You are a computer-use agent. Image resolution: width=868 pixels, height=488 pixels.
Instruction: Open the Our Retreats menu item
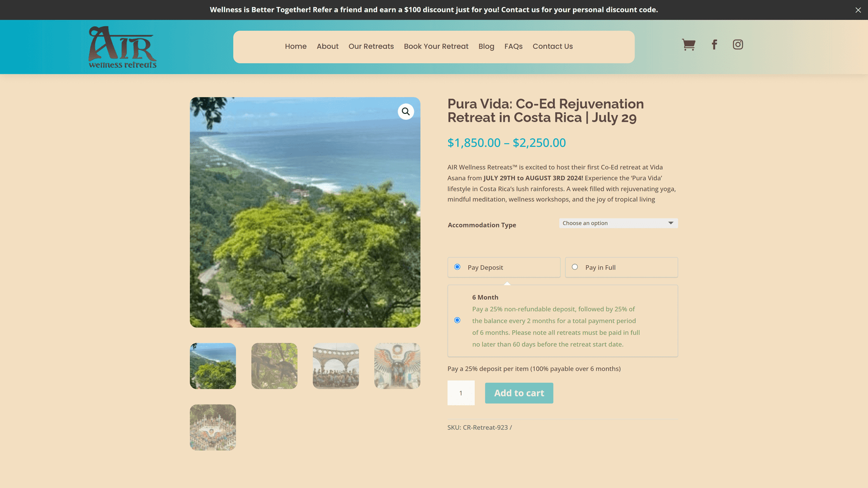(x=371, y=47)
